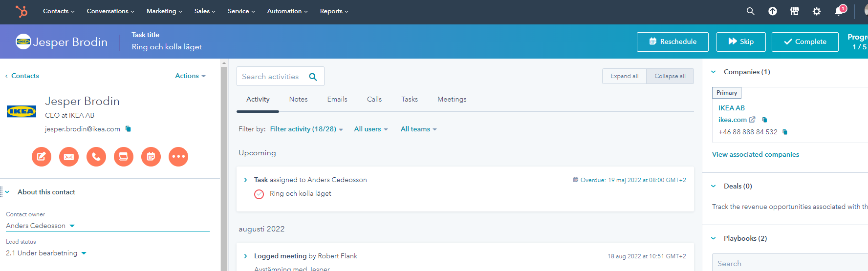The height and width of the screenshot is (271, 868).
Task: Change the Contact owner dropdown
Action: click(x=40, y=226)
